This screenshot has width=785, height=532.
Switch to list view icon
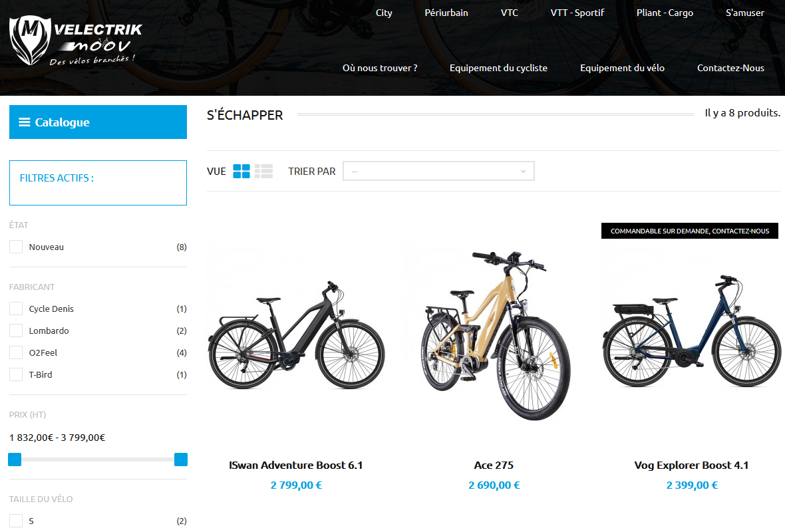click(x=263, y=171)
